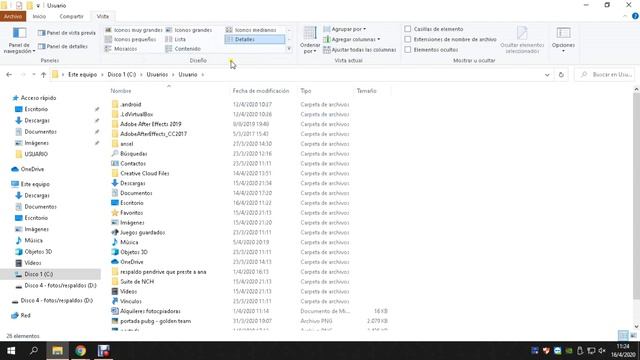Select the .android folder

point(131,104)
